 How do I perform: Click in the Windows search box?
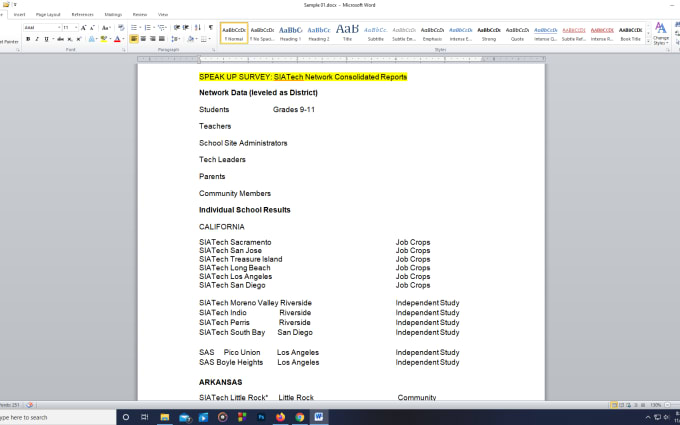pyautogui.click(x=56, y=417)
